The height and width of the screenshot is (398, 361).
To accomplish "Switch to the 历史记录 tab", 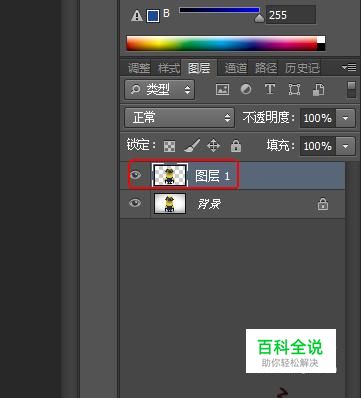I will [302, 69].
